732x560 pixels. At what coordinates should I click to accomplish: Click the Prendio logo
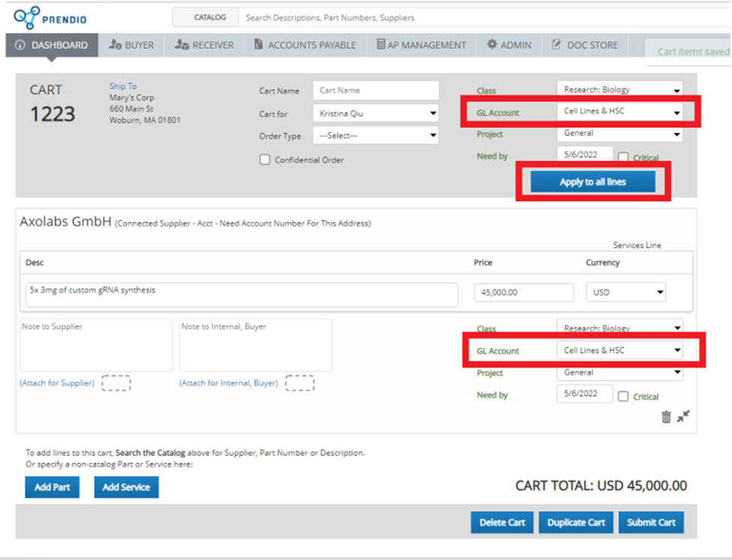pos(45,17)
